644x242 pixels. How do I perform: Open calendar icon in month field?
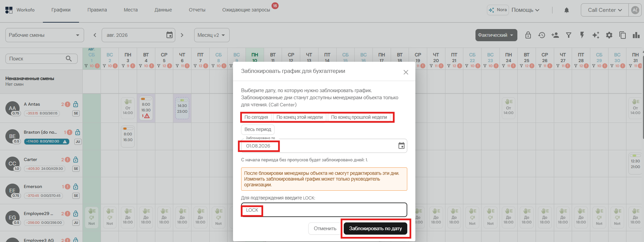point(170,35)
